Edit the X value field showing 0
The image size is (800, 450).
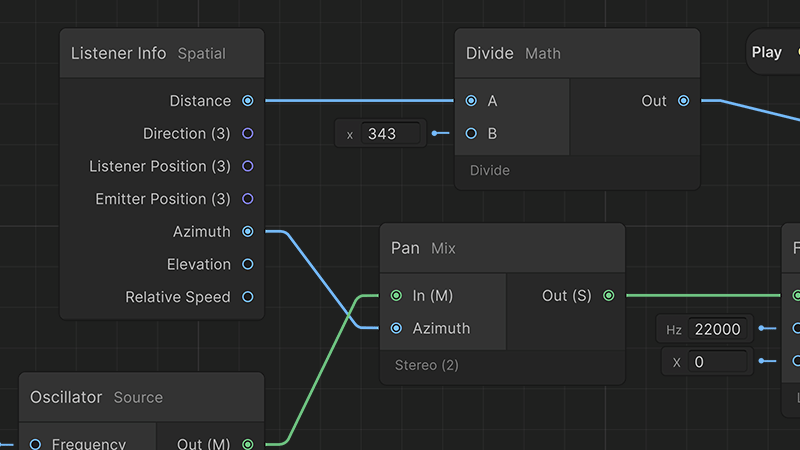coord(717,362)
